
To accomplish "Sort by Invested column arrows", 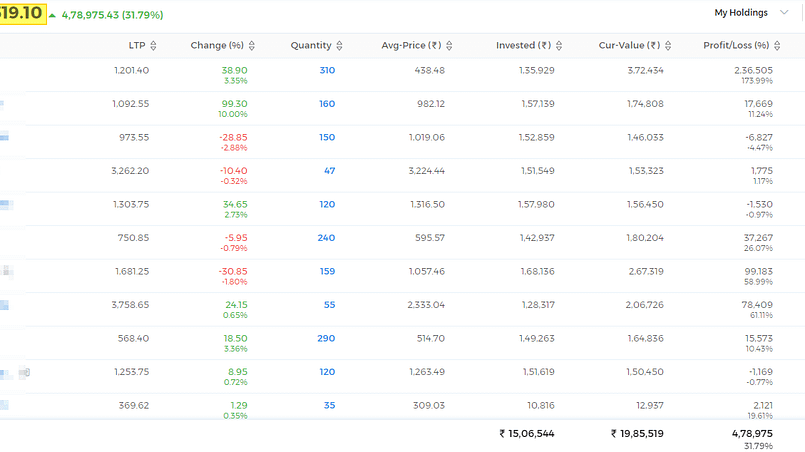I will click(559, 46).
